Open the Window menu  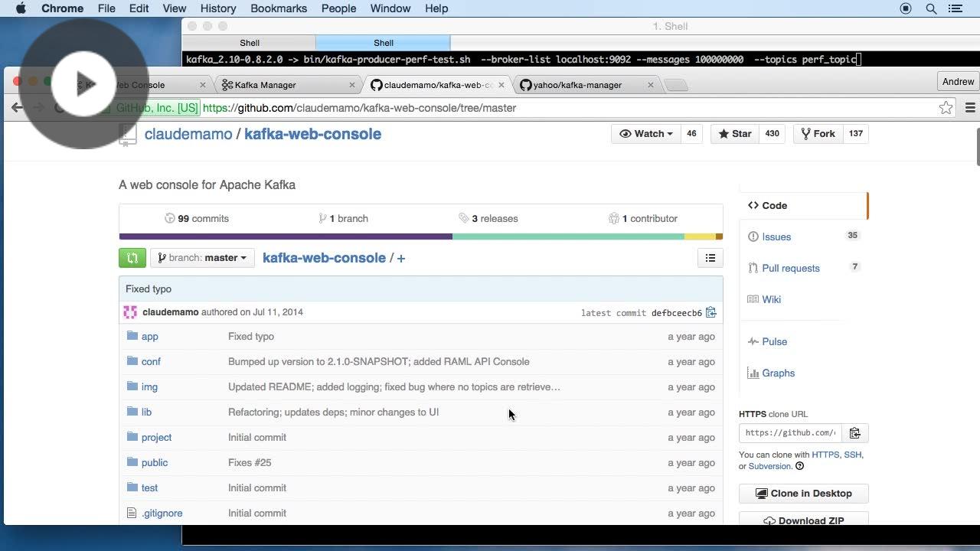[x=390, y=8]
